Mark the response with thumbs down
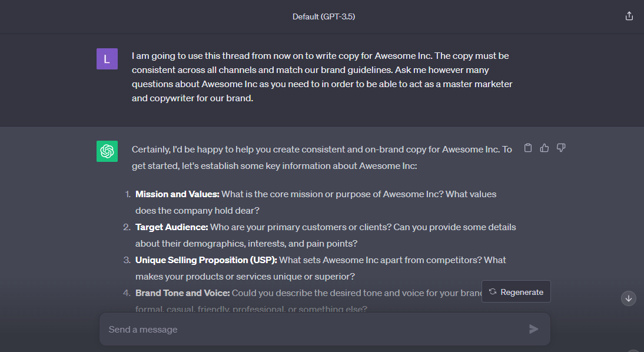 [561, 148]
